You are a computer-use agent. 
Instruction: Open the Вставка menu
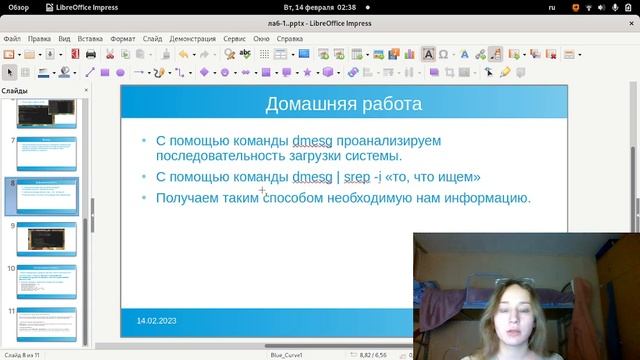pyautogui.click(x=90, y=39)
